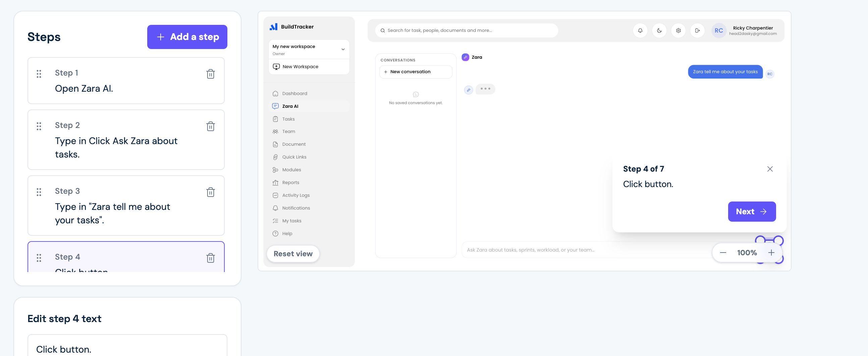The image size is (868, 356).
Task: Close the Step 4 of 7 tooltip
Action: 770,169
